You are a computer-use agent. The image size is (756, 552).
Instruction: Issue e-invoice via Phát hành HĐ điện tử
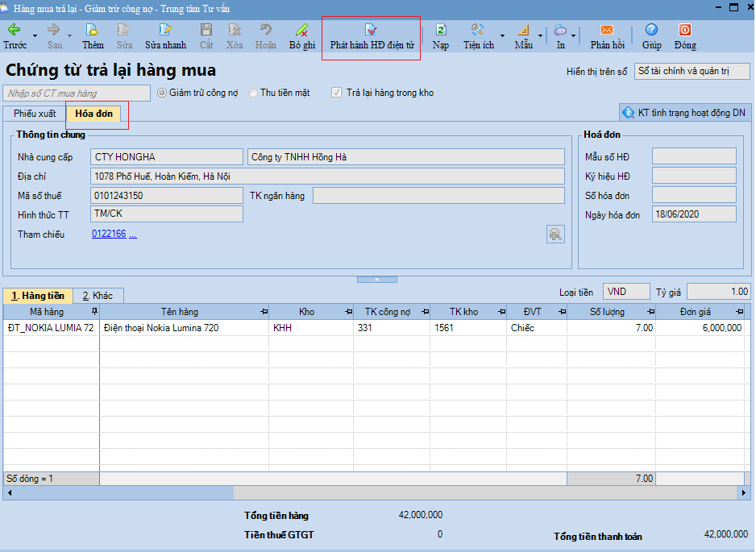pyautogui.click(x=372, y=36)
